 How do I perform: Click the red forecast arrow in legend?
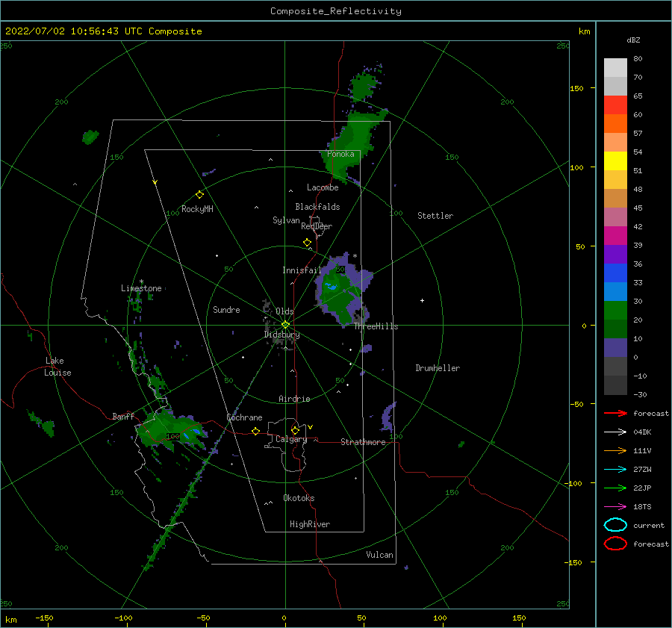pyautogui.click(x=615, y=413)
